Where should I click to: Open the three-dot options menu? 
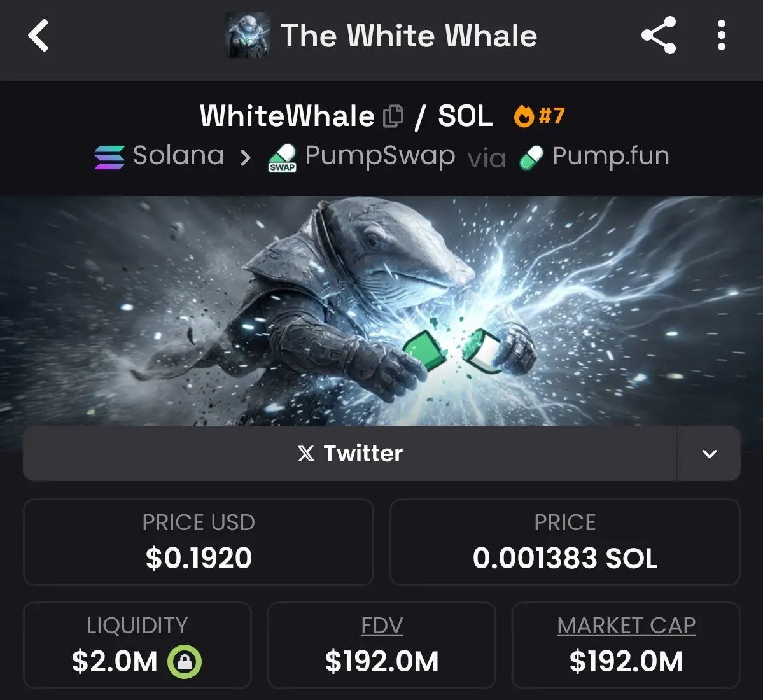[x=722, y=35]
